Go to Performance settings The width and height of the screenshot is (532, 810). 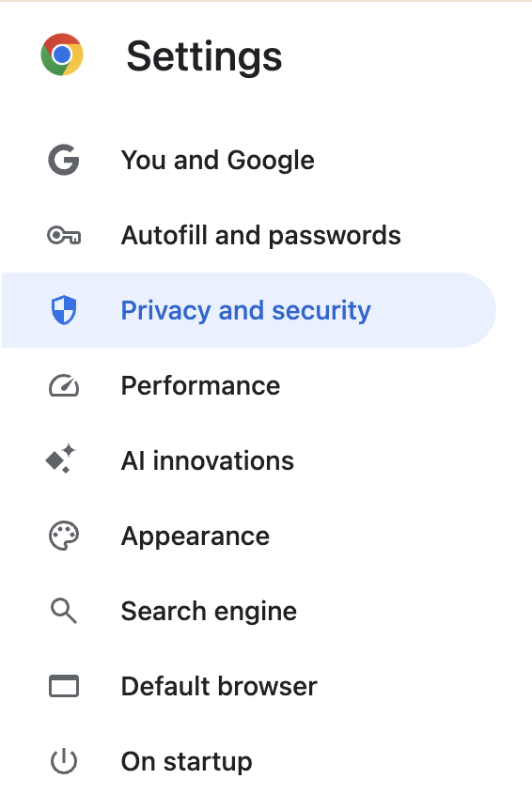[249, 386]
